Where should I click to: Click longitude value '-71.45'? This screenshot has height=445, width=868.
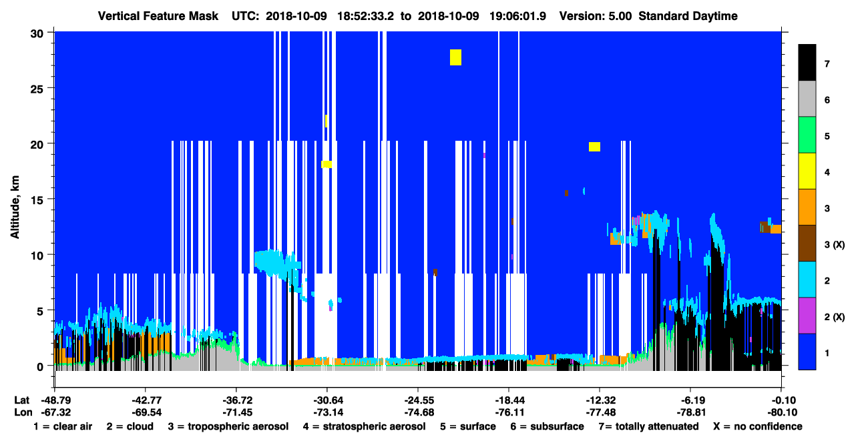tap(236, 412)
